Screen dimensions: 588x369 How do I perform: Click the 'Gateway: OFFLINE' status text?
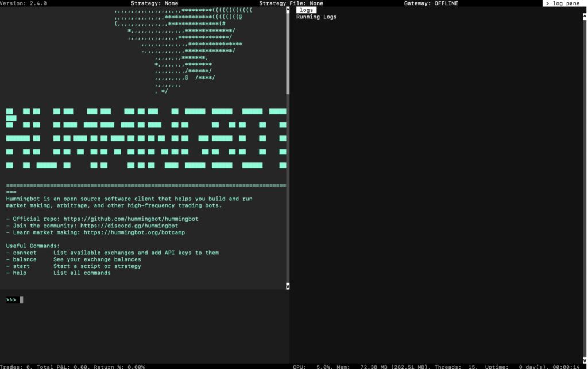[x=431, y=3]
